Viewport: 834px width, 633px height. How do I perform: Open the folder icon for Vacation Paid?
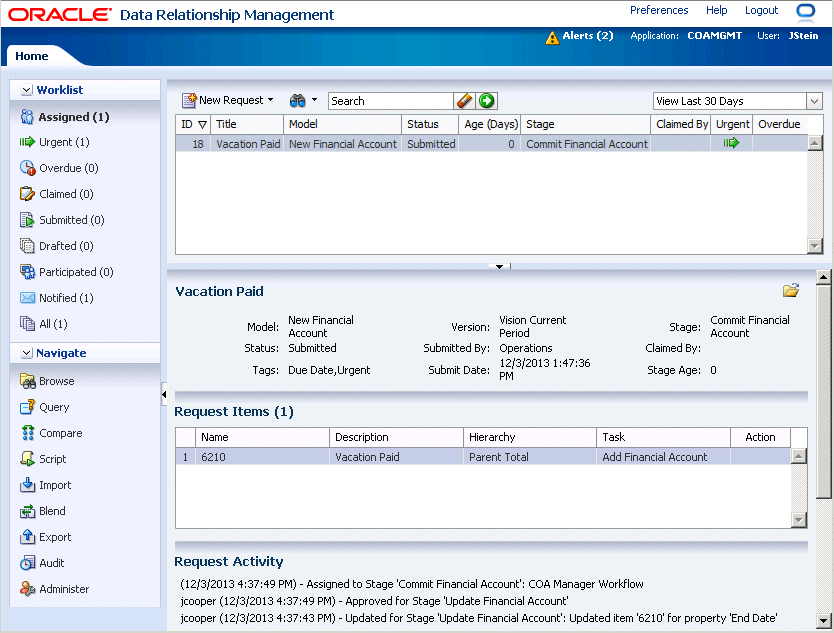(x=791, y=291)
